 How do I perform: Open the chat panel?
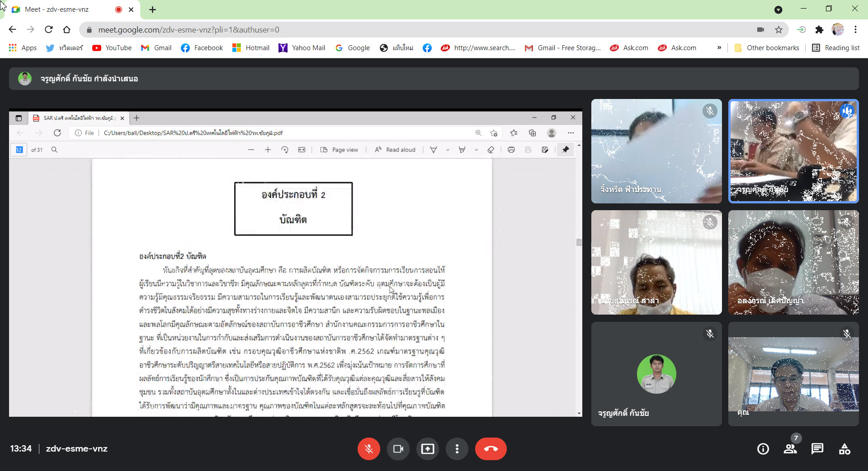pos(817,449)
